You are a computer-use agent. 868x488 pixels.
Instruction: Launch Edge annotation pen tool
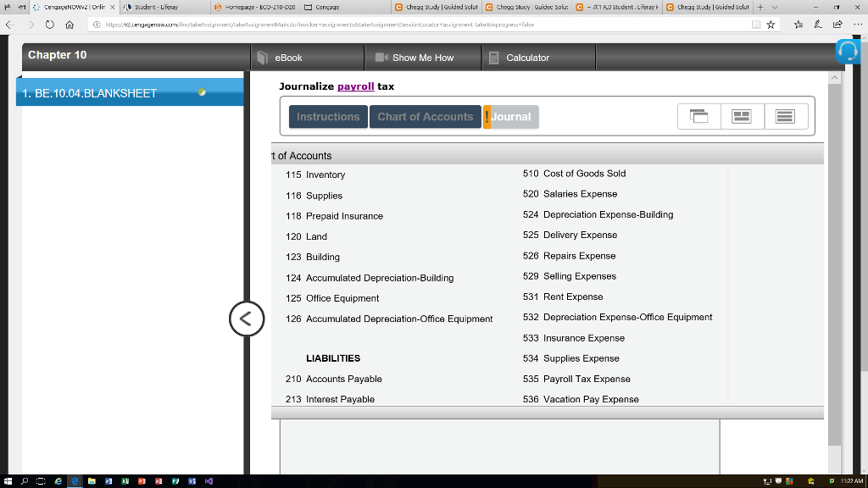point(819,25)
